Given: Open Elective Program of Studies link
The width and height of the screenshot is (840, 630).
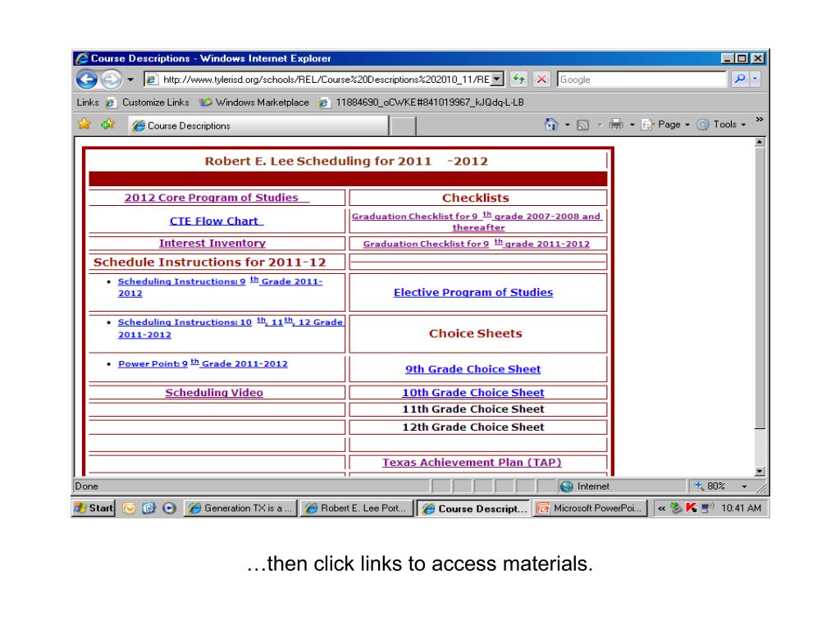Looking at the screenshot, I should click(x=473, y=293).
